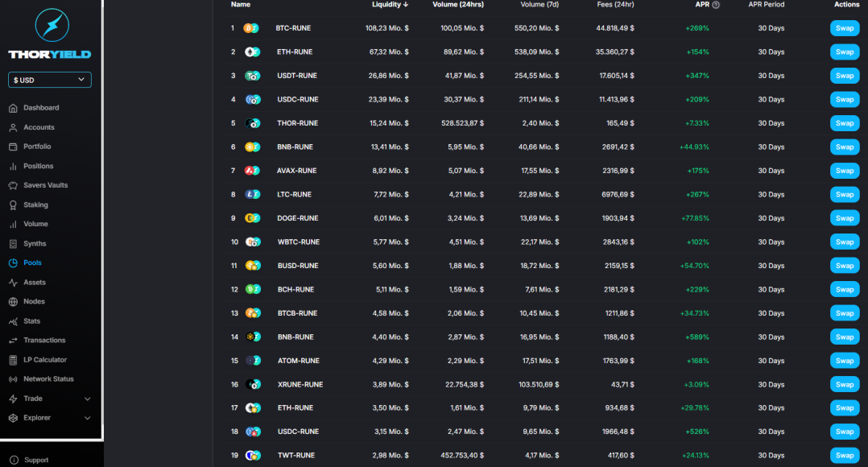868x467 pixels.
Task: Click the Dashboard home icon
Action: pyautogui.click(x=13, y=108)
